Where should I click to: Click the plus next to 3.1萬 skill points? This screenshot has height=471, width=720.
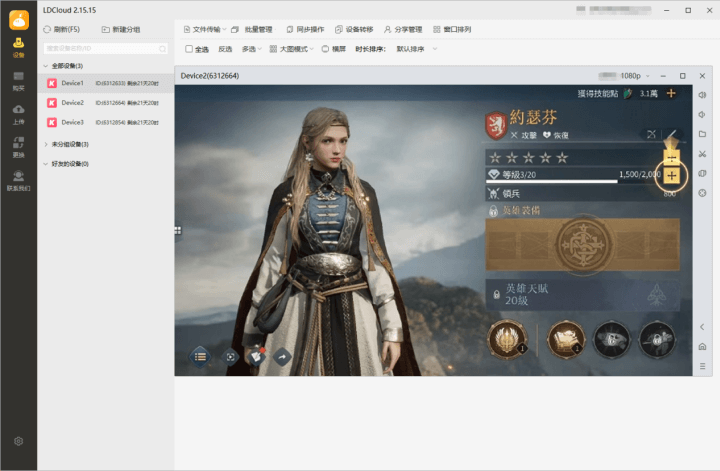point(671,94)
